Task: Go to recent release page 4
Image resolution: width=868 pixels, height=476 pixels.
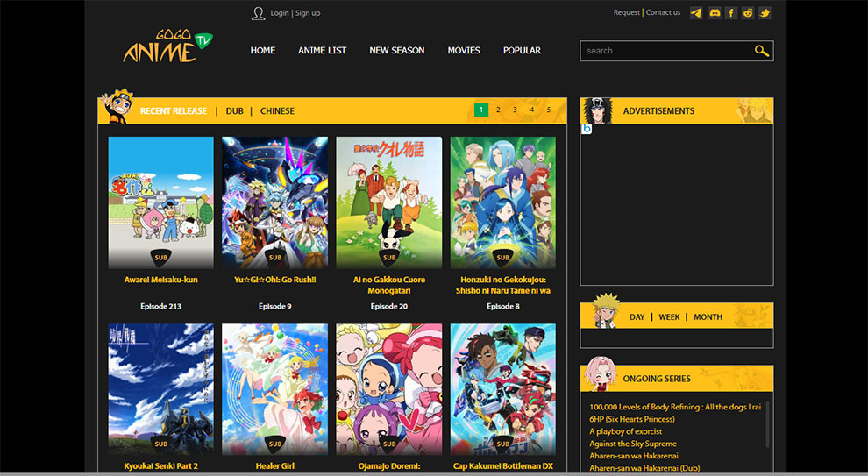Action: pos(532,110)
